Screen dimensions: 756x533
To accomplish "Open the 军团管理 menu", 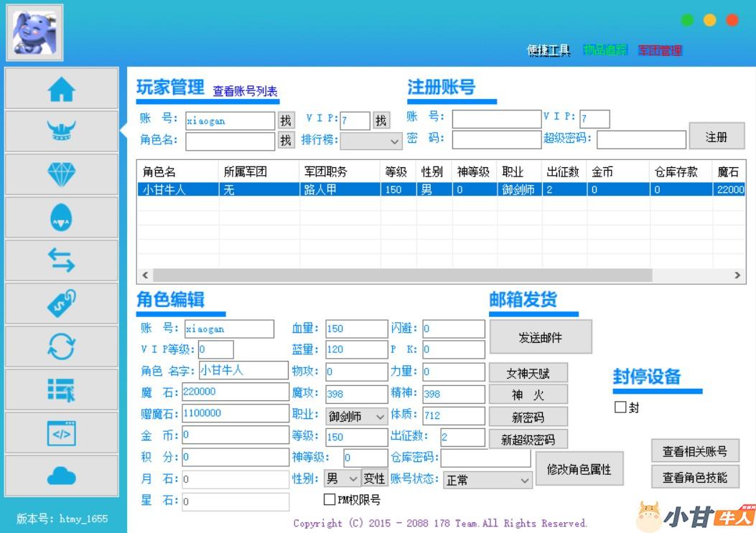I will coord(660,50).
